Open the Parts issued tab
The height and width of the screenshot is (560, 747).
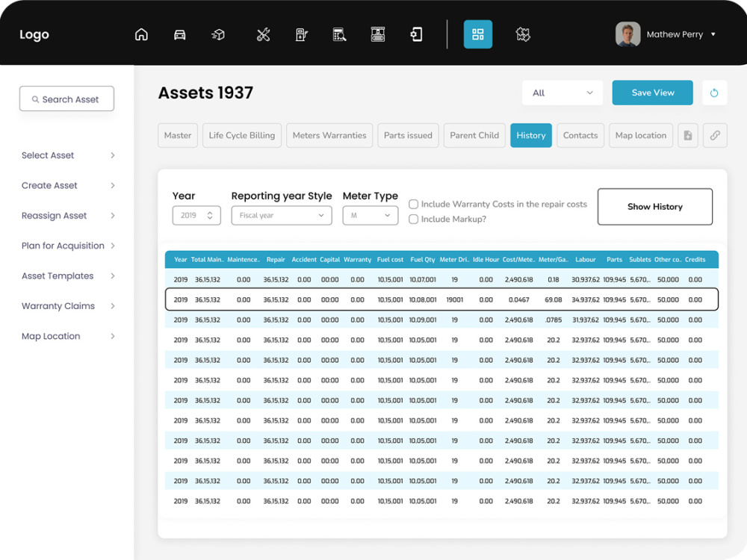[409, 135]
